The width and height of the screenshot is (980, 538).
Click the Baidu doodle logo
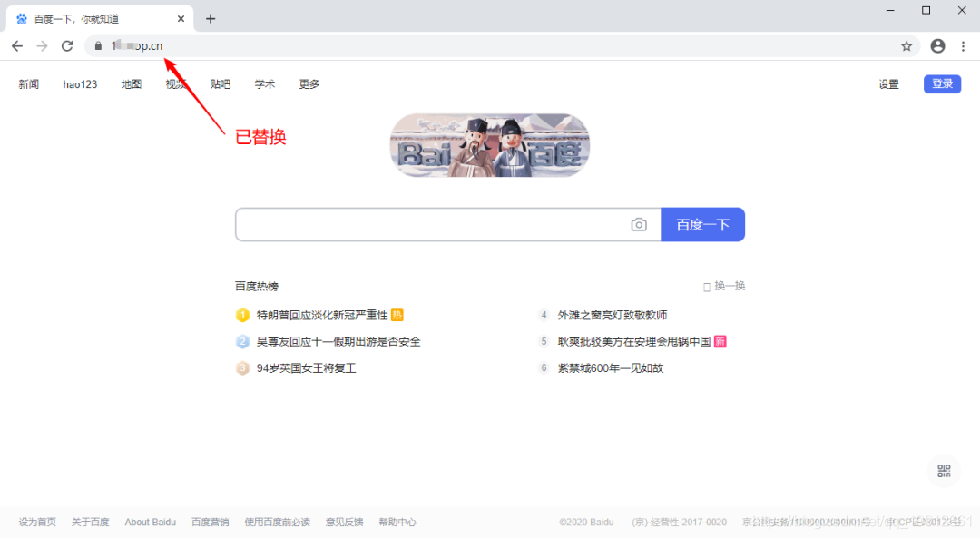[489, 145]
